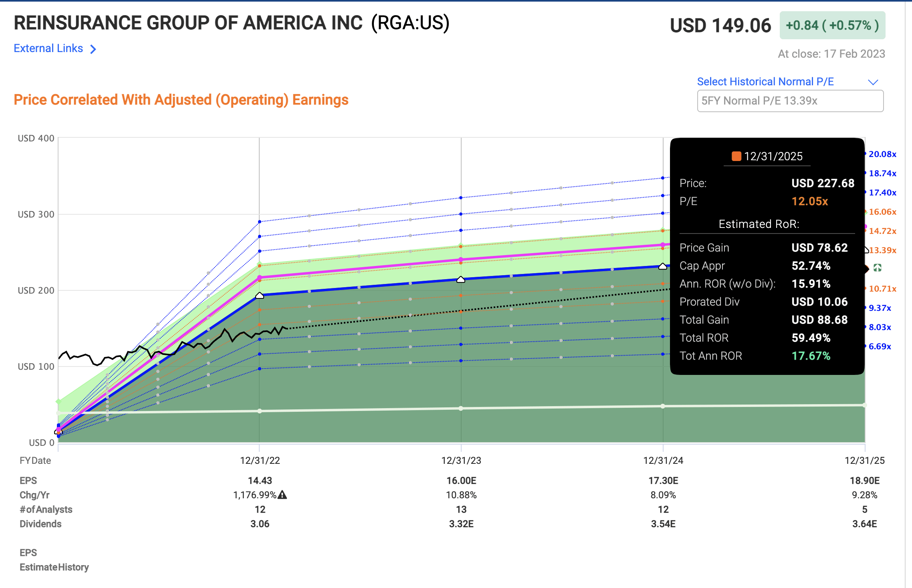The height and width of the screenshot is (588, 912).
Task: Click the USD 149.06 current price
Action: coord(720,26)
